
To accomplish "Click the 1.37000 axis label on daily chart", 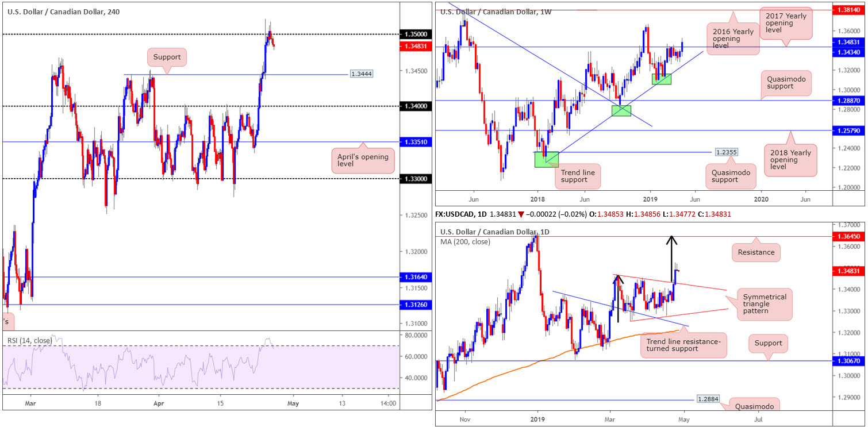I will coord(848,225).
